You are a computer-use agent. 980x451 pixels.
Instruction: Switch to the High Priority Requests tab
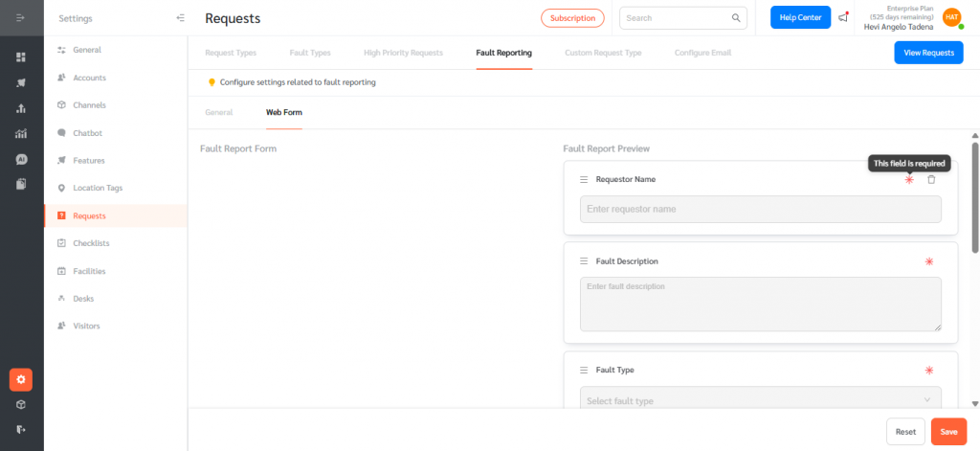pos(403,53)
